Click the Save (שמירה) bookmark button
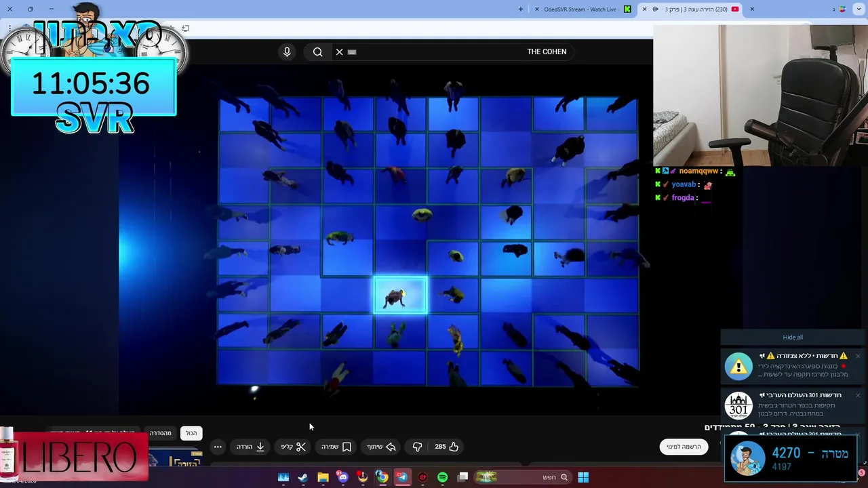 pos(336,447)
